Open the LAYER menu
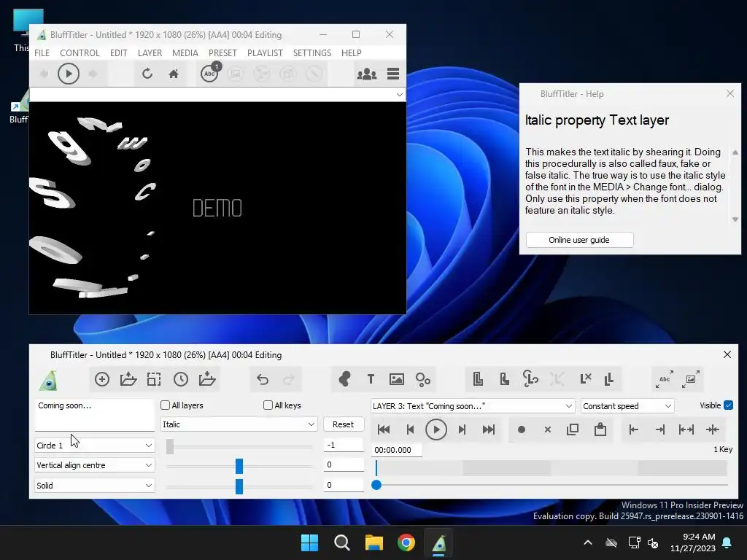Image resolution: width=747 pixels, height=560 pixels. tap(150, 52)
